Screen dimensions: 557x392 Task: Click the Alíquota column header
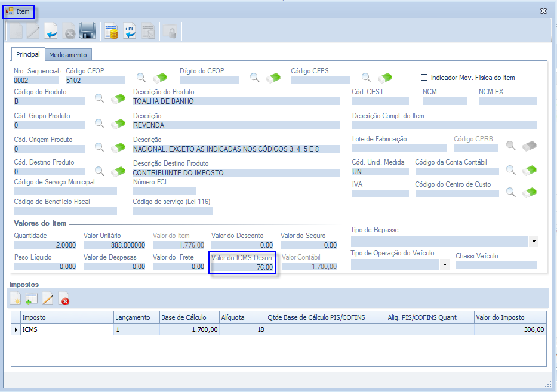pos(242,317)
